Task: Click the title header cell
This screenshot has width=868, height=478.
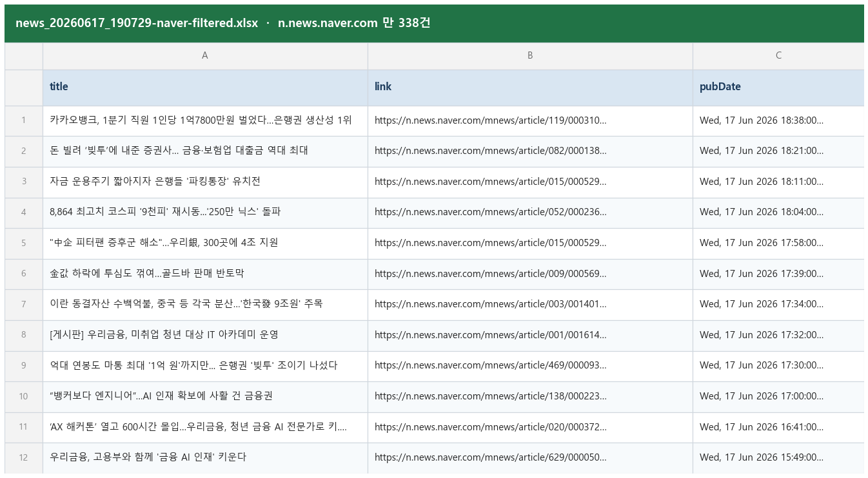Action: pyautogui.click(x=205, y=88)
